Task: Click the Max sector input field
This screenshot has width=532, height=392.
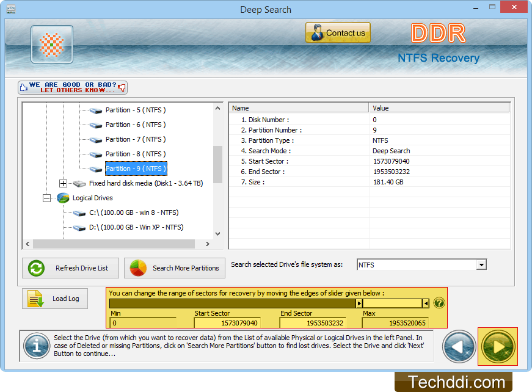Action: pos(395,323)
